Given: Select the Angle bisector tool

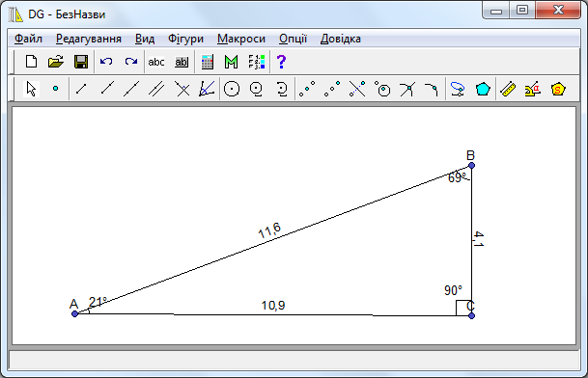Looking at the screenshot, I should [207, 89].
